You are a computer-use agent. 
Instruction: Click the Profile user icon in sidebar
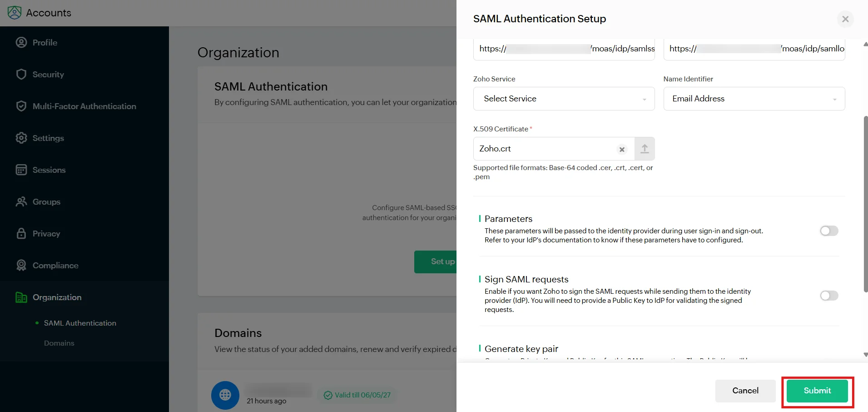pos(21,42)
